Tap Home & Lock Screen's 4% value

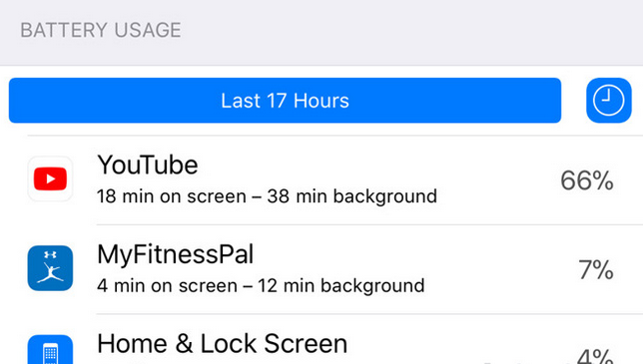coord(595,355)
